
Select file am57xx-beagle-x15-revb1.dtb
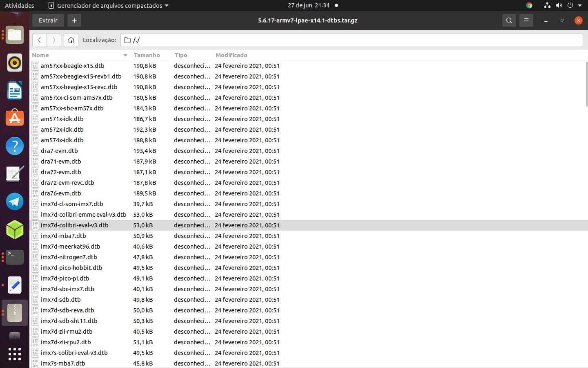[x=309, y=76]
